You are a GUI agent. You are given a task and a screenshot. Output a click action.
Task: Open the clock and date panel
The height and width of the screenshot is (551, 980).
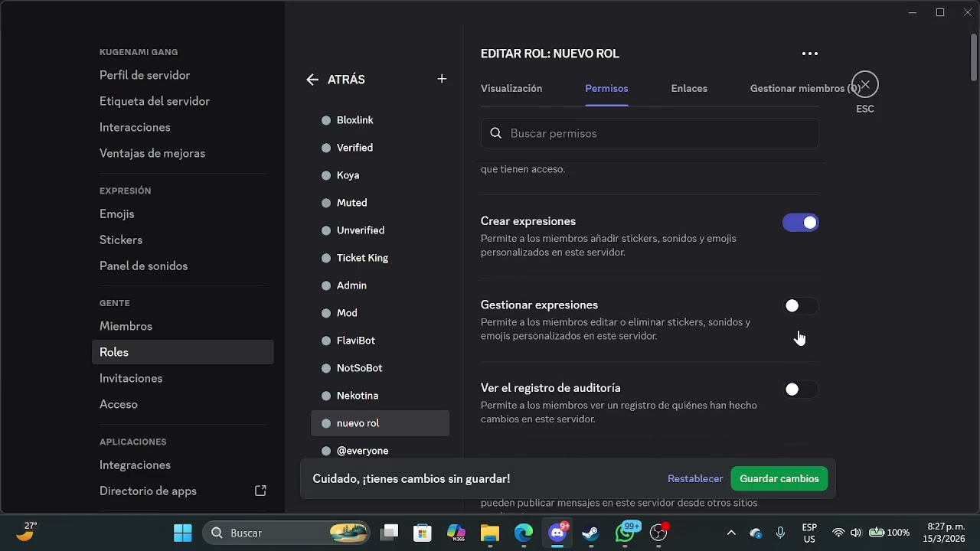(946, 533)
